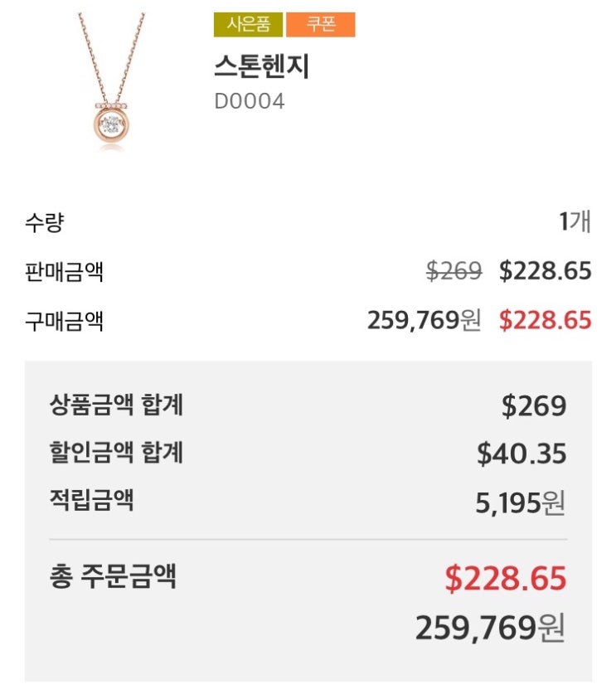The width and height of the screenshot is (616, 694).
Task: Click the 상품금액 합계 subtotal label
Action: 116,405
